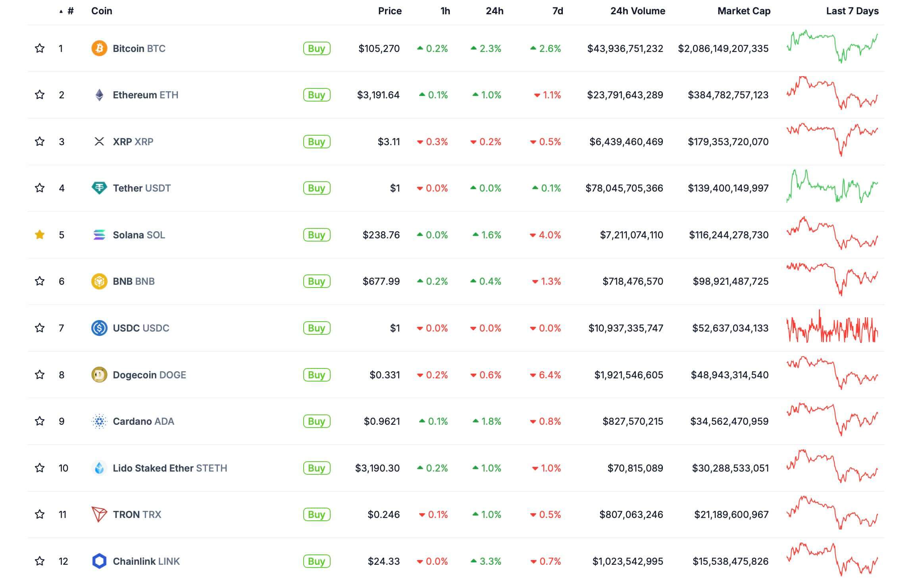Sort by 24h change header

click(x=495, y=11)
